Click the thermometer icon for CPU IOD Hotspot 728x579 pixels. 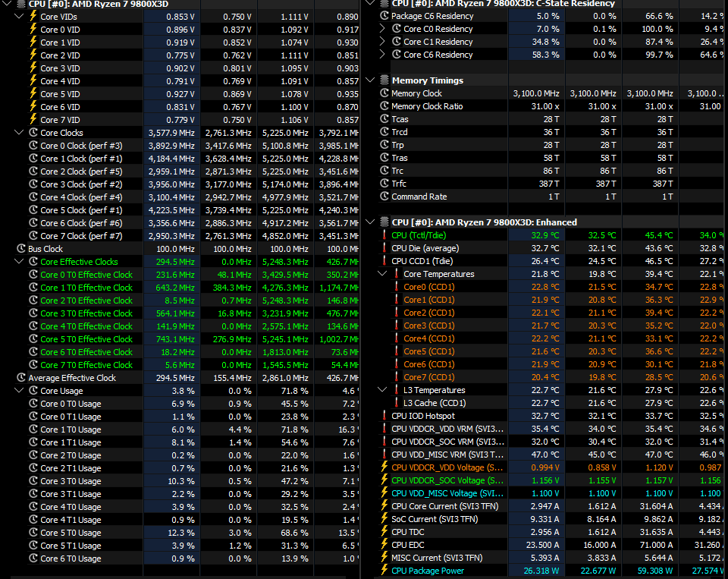pos(384,416)
